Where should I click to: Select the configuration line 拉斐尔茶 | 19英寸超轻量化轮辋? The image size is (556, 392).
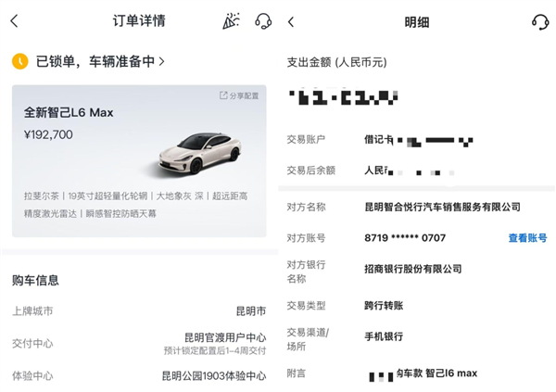tap(85, 196)
